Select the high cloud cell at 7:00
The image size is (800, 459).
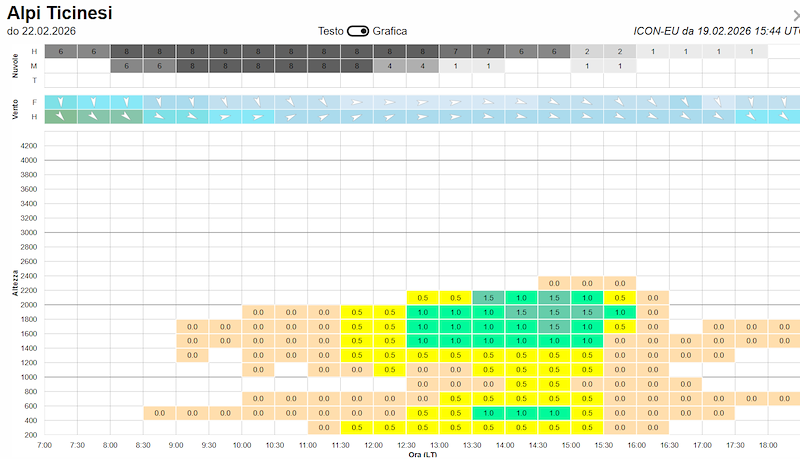[61, 51]
